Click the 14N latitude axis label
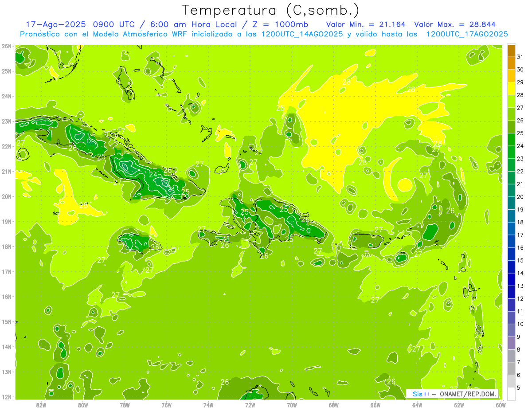Screen dimensions: 532x411 coord(6,347)
